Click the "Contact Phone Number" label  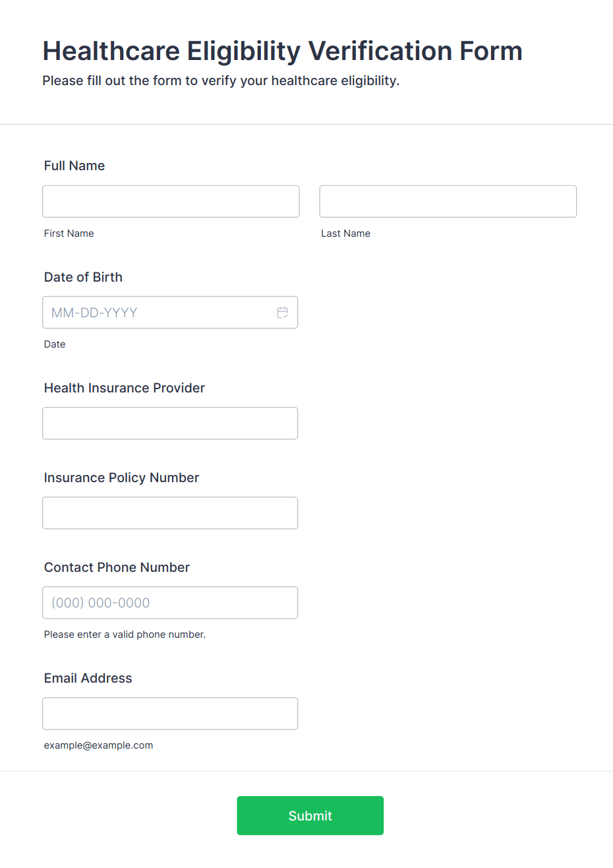click(117, 567)
